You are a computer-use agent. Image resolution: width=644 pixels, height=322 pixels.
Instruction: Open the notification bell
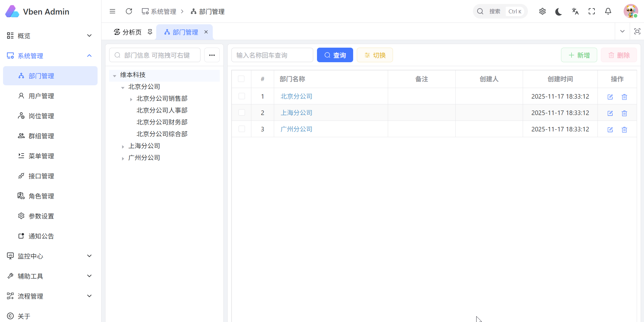click(x=608, y=12)
